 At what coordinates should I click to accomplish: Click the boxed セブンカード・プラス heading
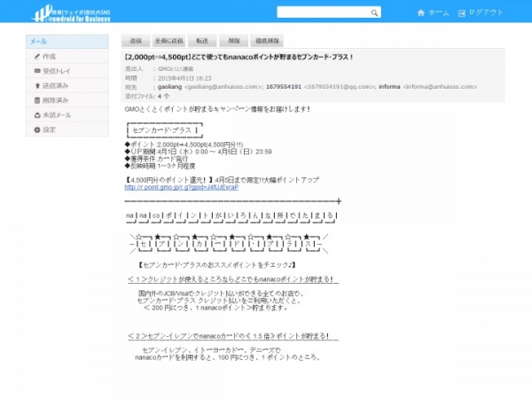point(165,130)
